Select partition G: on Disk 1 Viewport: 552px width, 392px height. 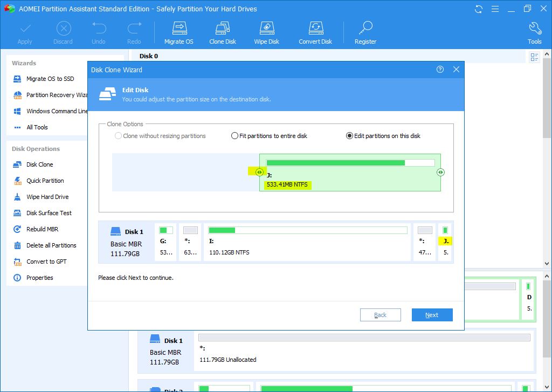[166, 242]
